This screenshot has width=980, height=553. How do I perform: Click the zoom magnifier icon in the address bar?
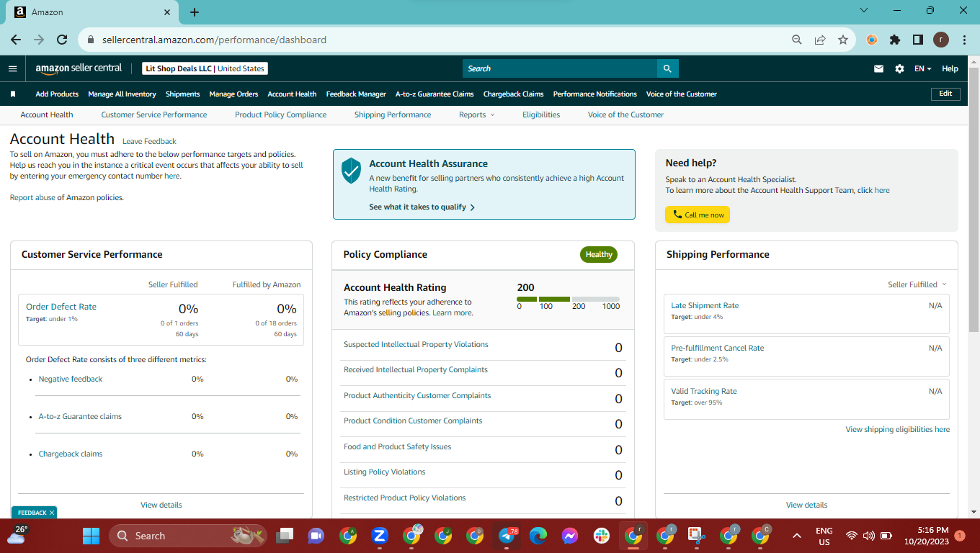pyautogui.click(x=797, y=40)
